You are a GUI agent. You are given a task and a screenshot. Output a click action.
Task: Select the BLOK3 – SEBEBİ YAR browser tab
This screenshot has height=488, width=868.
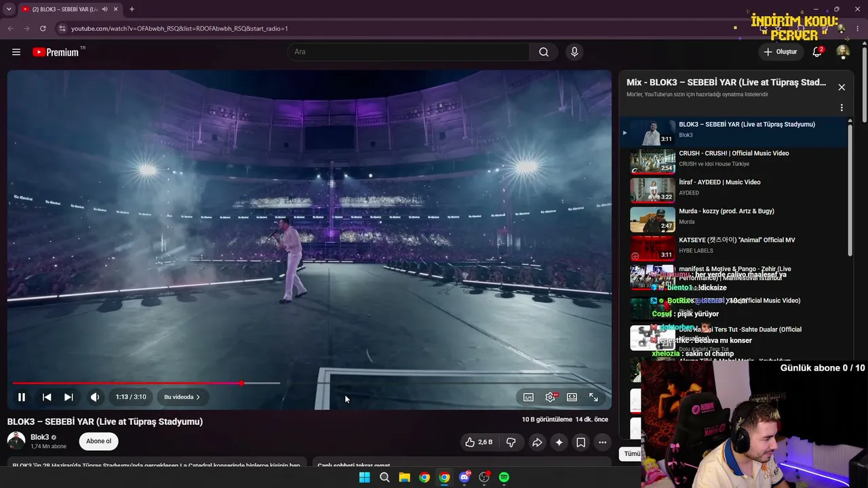click(71, 9)
